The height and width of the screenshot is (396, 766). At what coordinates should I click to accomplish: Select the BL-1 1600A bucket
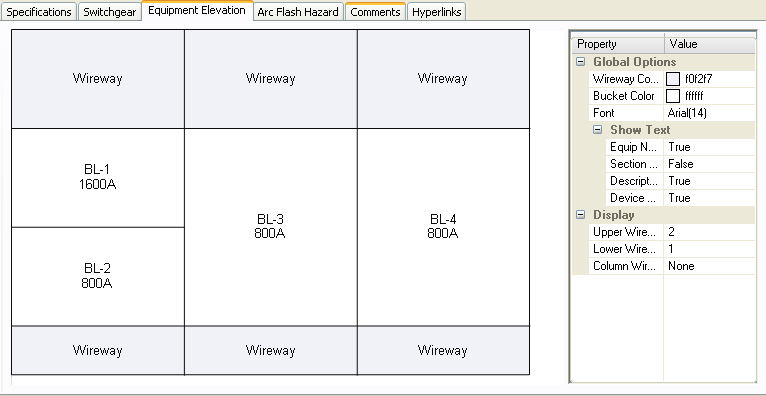[x=98, y=178]
